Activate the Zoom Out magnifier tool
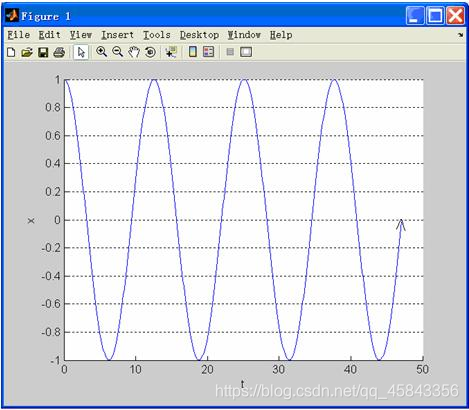469x410 pixels. pos(118,52)
